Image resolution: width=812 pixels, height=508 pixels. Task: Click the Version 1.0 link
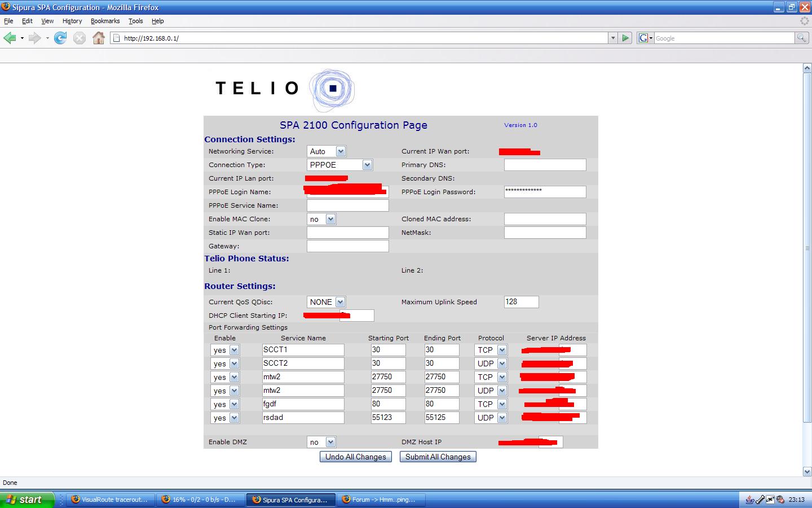coord(520,125)
